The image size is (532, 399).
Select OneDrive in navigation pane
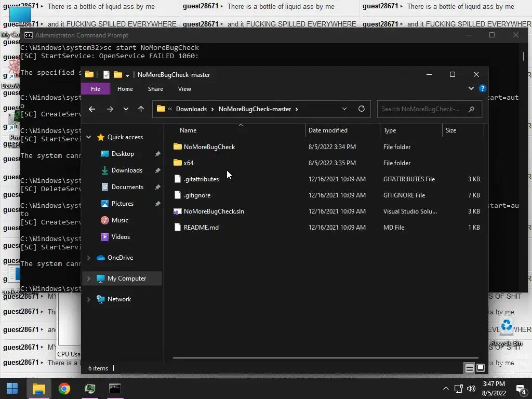tap(120, 258)
